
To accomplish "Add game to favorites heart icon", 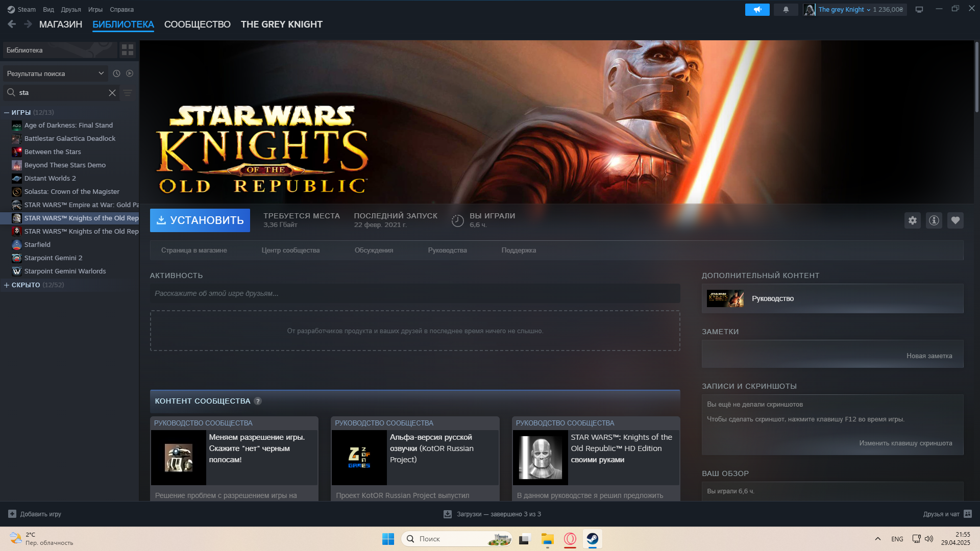I will click(x=955, y=220).
